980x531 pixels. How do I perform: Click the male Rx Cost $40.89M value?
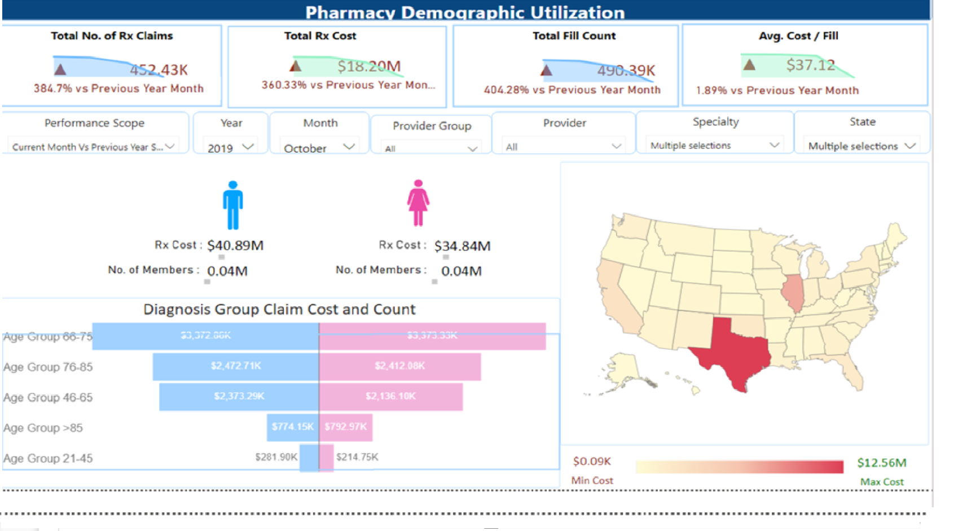[x=235, y=245]
